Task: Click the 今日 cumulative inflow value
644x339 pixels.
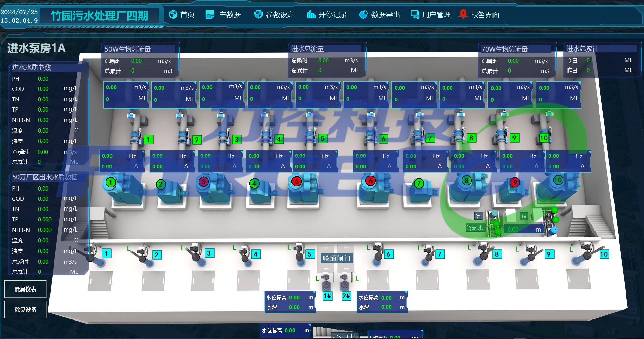Action: [588, 60]
